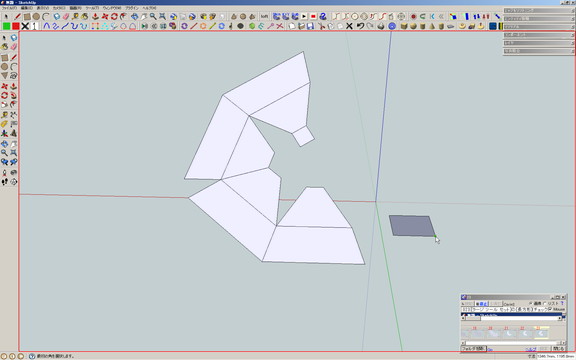Select thumbnail numbered 22 in dialog
This screenshot has height=360, width=576.
tap(525, 333)
